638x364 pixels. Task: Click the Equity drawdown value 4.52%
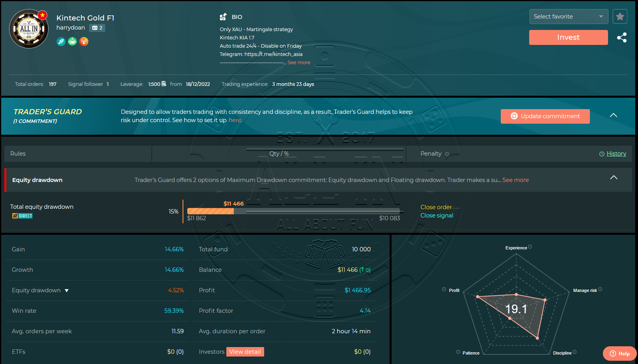point(176,290)
